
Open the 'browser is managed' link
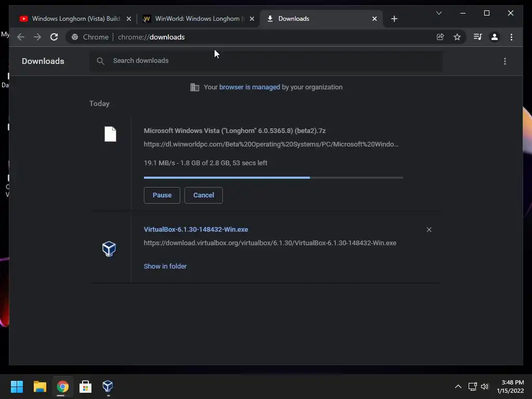[249, 87]
